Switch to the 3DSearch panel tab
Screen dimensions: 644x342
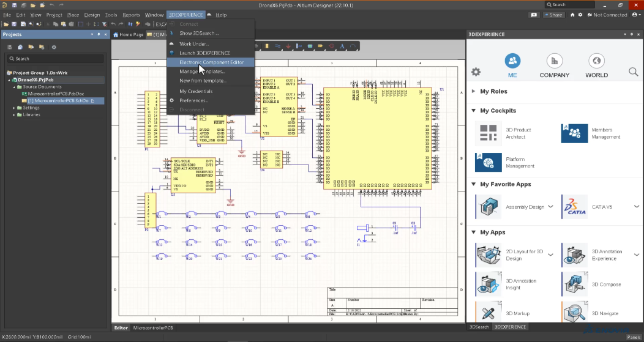pos(479,327)
